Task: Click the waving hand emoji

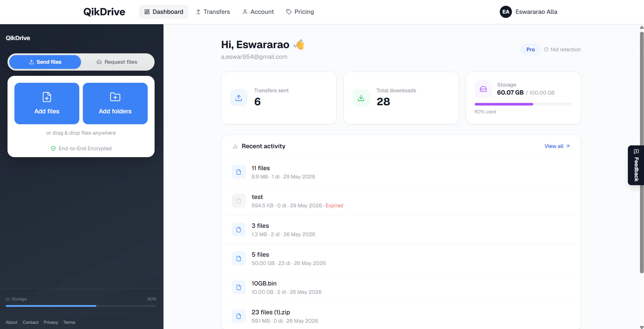Action: click(x=299, y=45)
